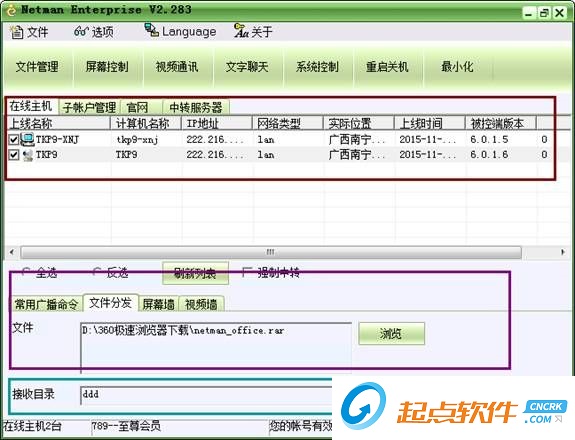Switch to 屏幕墙 tab
This screenshot has height=440, width=575.
(158, 304)
